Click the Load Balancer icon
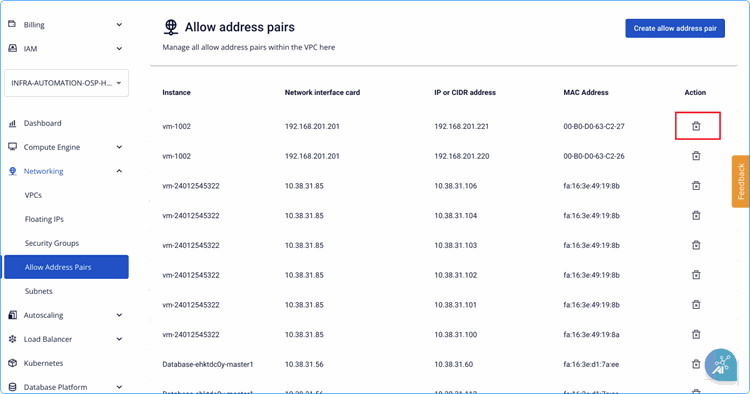 click(12, 339)
